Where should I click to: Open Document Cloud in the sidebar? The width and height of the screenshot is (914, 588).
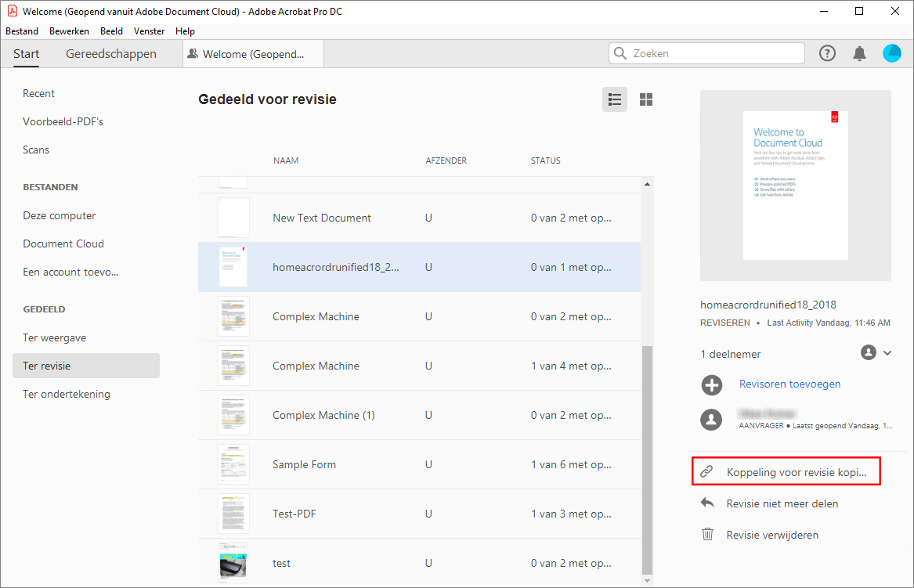click(63, 243)
